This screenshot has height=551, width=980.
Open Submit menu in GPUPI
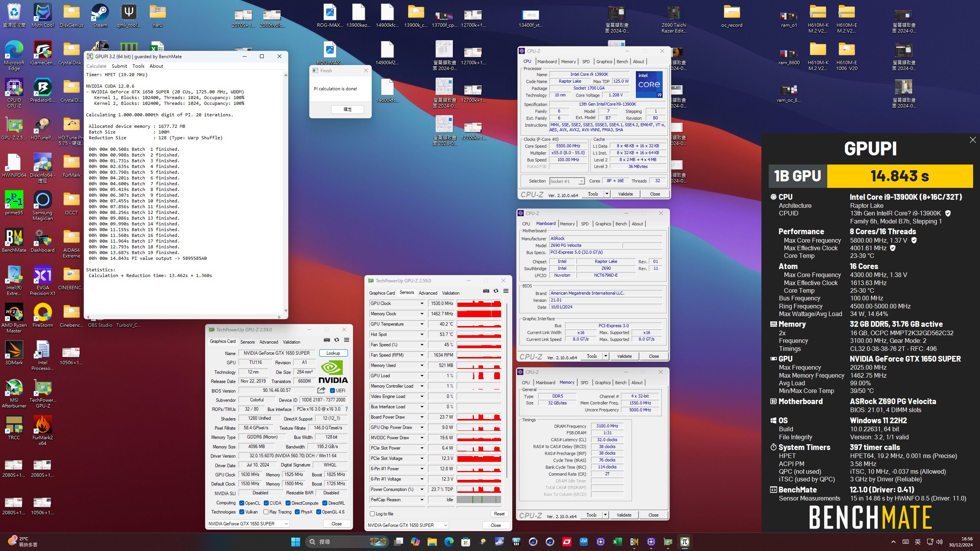tap(119, 66)
